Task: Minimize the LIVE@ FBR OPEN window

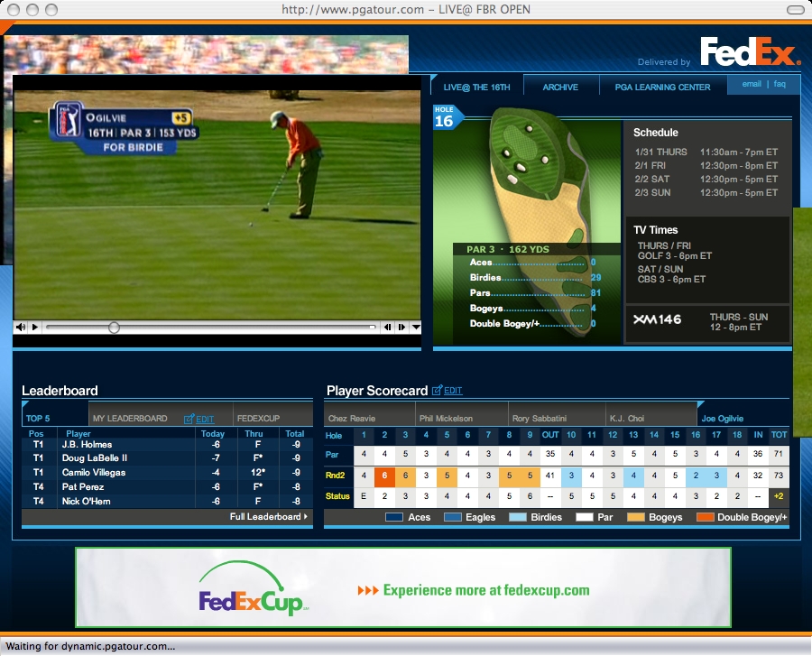Action: 32,9
